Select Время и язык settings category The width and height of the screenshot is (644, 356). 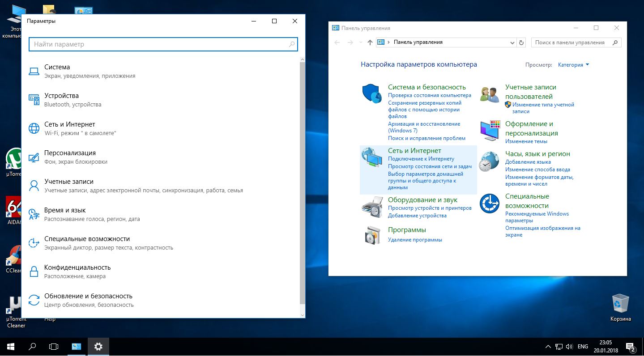[x=65, y=210]
